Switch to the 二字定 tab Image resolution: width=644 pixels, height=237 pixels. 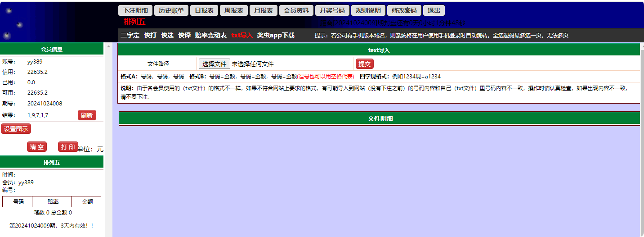130,35
